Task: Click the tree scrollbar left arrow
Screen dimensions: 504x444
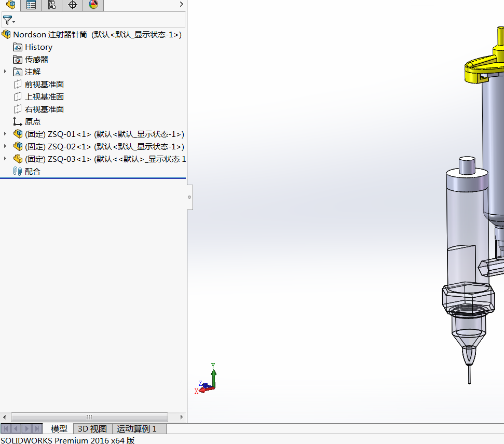Action: [4, 417]
